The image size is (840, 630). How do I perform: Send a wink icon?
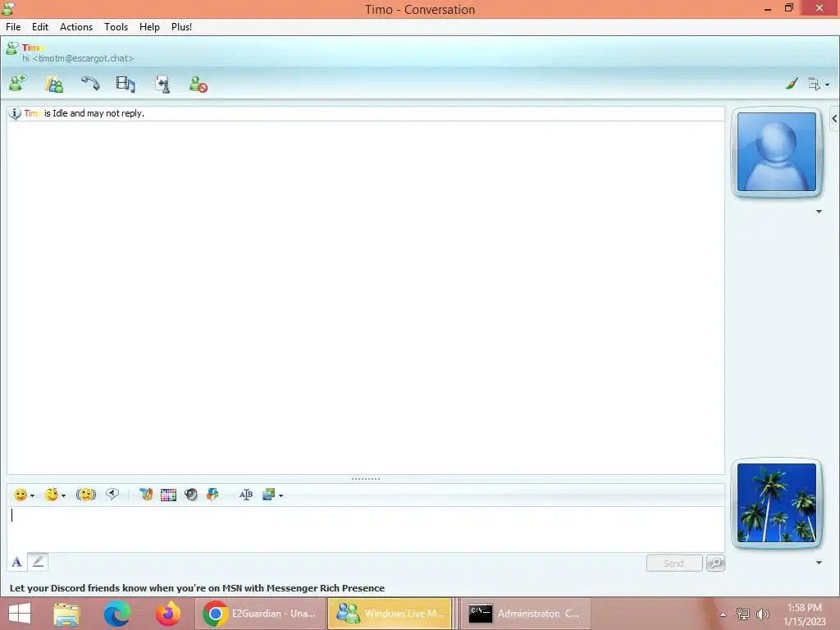click(x=52, y=495)
